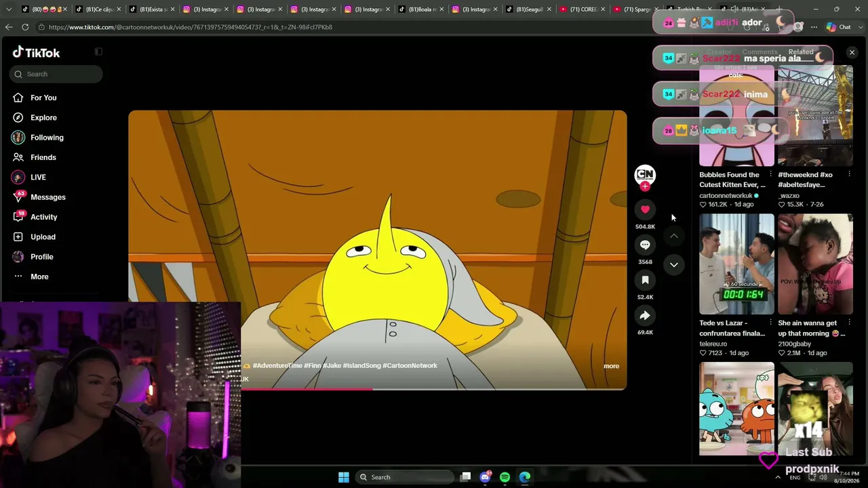The height and width of the screenshot is (488, 868).
Task: Switch to the Related tab
Action: (x=801, y=52)
